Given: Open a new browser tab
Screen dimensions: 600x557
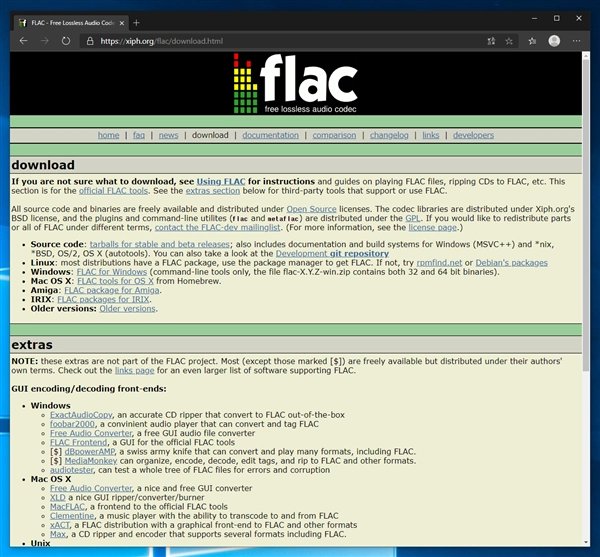Looking at the screenshot, I should click(x=136, y=23).
